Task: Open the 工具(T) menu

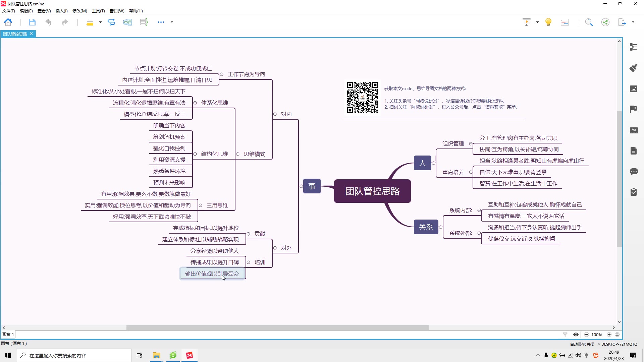Action: point(98,11)
